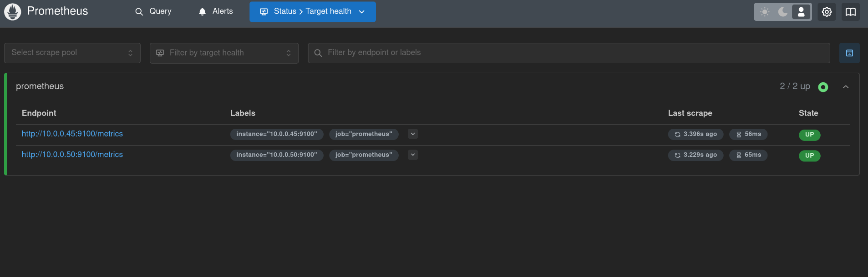Click the Prometheus title text

58,11
